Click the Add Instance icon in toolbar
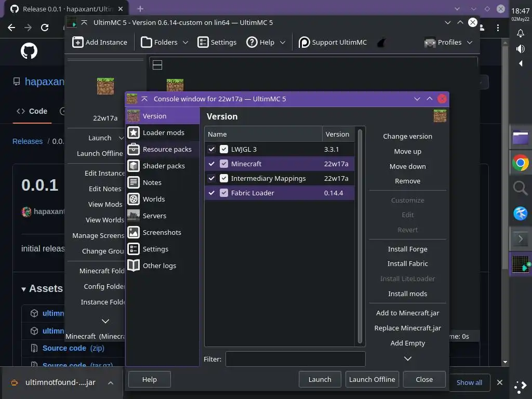 pyautogui.click(x=78, y=43)
